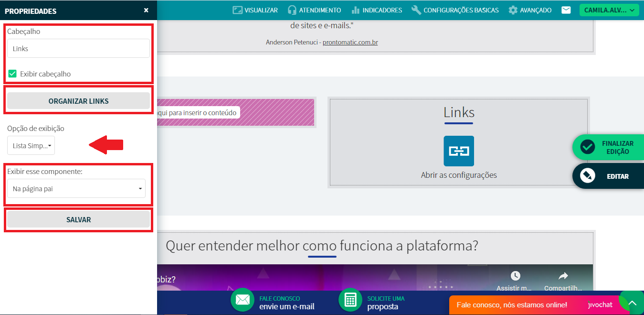
Task: Click the Finalizar Edição checkmark icon
Action: 587,147
